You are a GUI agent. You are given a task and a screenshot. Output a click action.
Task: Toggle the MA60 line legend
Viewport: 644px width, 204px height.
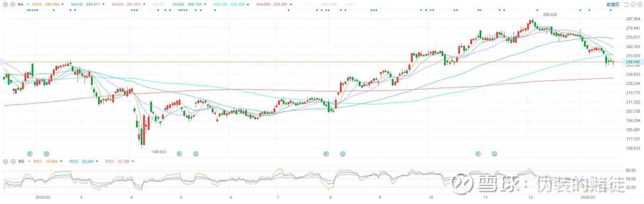[179, 4]
